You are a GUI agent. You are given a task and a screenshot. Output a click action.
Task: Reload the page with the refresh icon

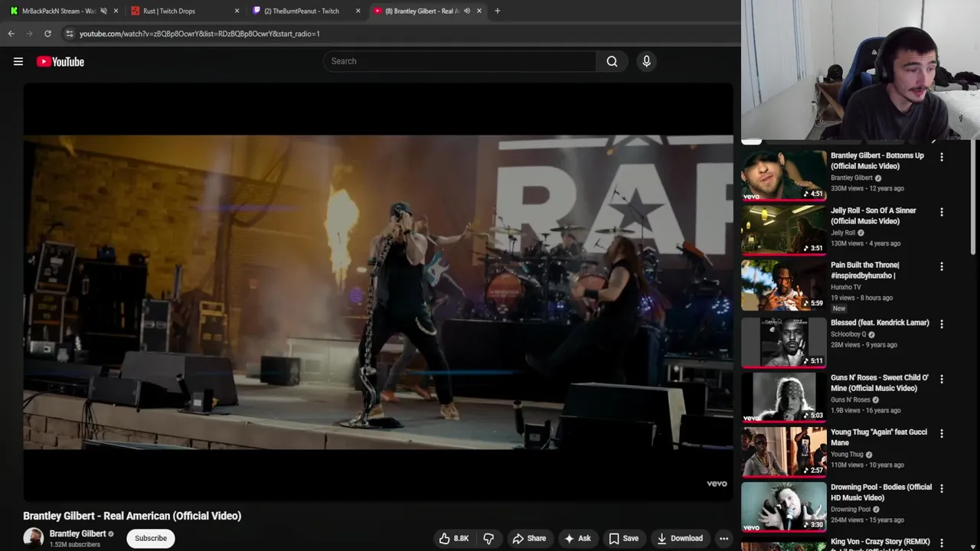(x=47, y=34)
